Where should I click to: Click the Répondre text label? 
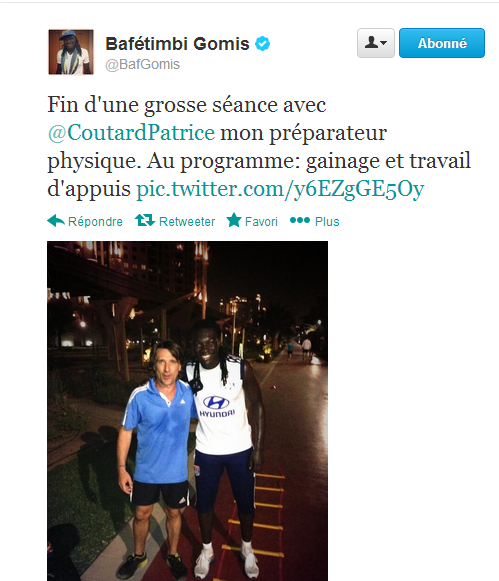(95, 222)
